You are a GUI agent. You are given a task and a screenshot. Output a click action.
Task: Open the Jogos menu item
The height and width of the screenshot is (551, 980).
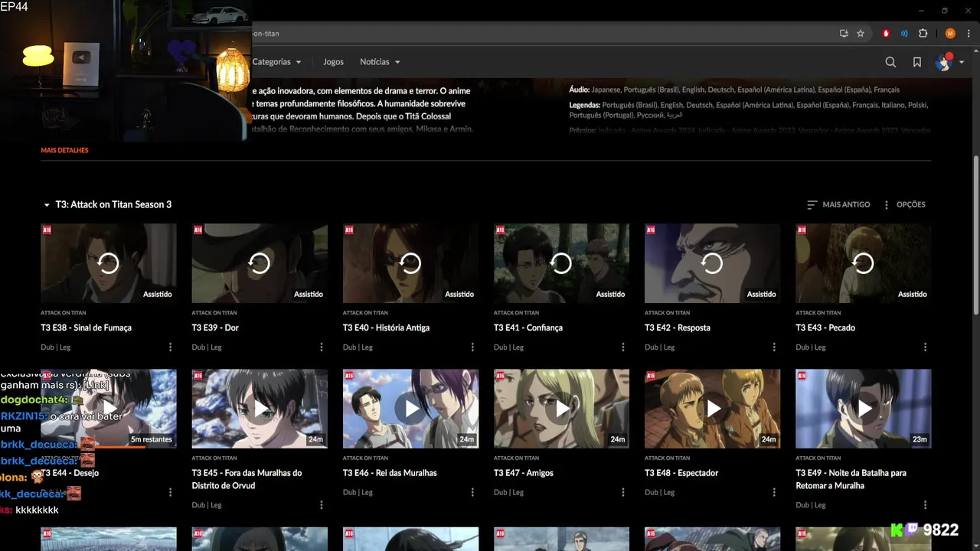[x=333, y=62]
